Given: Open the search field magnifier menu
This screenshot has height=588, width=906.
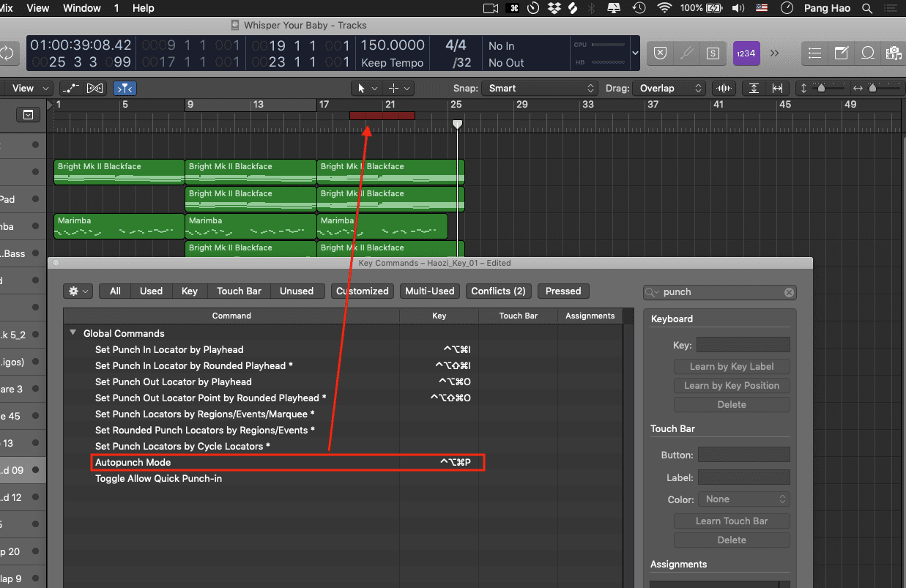Looking at the screenshot, I should 653,291.
